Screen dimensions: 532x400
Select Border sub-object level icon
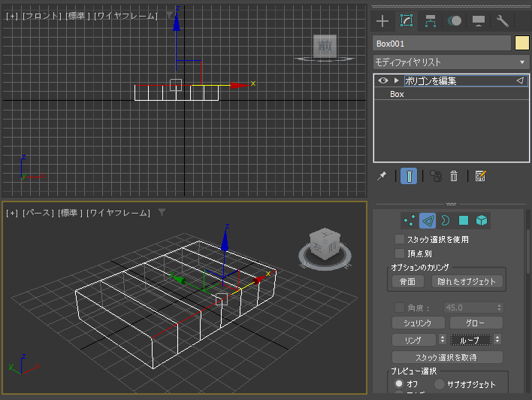[x=446, y=221]
